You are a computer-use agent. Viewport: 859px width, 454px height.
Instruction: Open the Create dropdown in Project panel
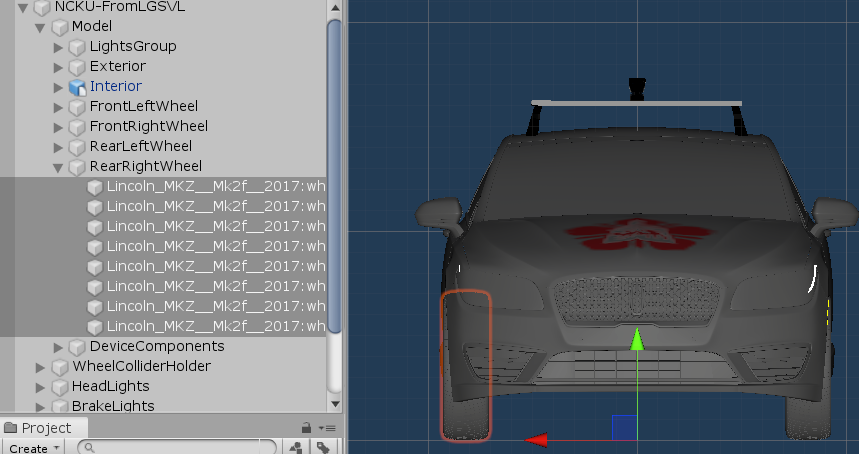point(34,448)
